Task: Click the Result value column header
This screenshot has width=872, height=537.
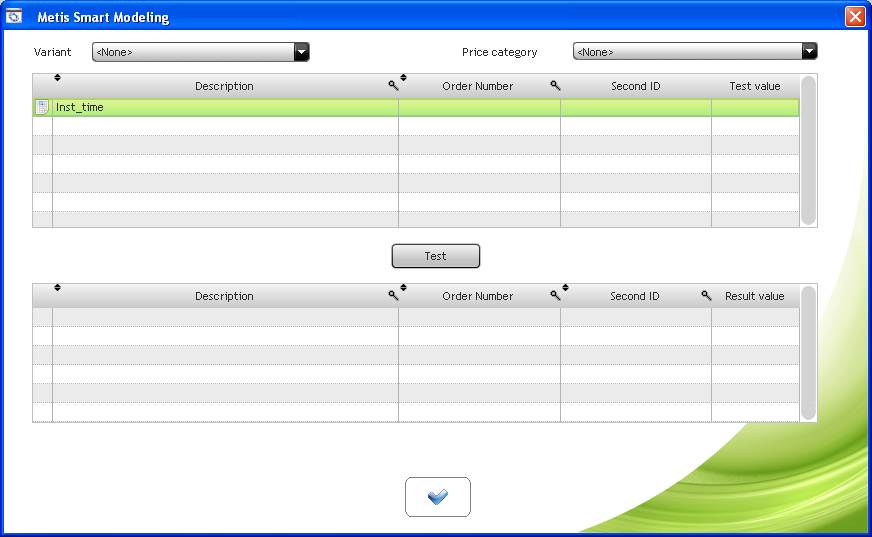Action: [x=755, y=296]
